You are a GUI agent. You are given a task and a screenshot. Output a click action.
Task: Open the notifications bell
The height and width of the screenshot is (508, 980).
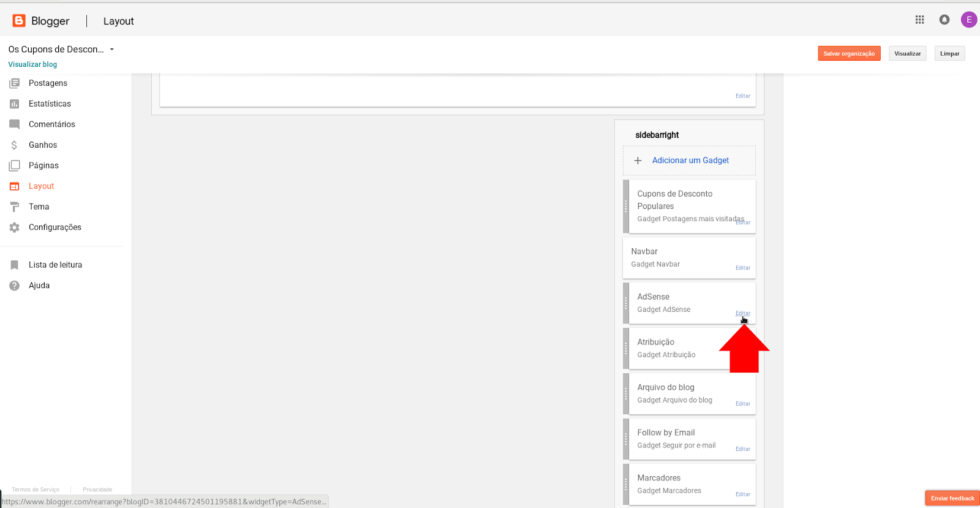[x=944, y=20]
